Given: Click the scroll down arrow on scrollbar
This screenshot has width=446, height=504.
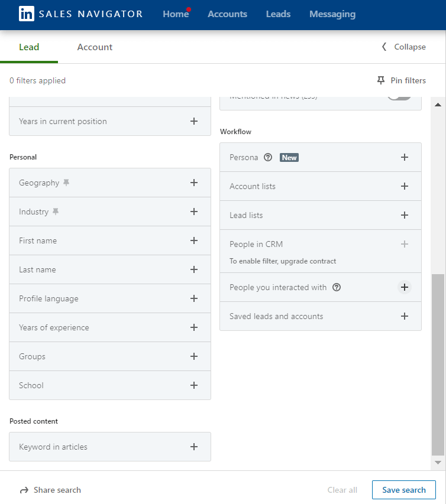Looking at the screenshot, I should click(438, 462).
